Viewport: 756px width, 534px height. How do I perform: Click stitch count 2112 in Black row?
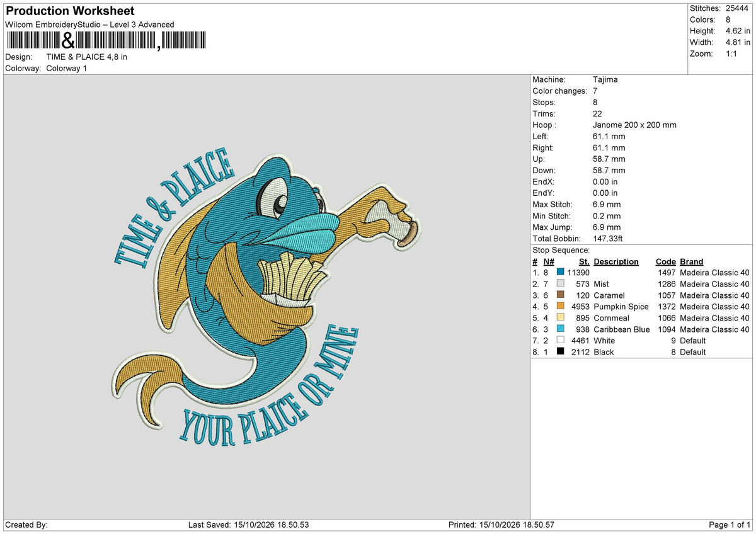tap(580, 352)
